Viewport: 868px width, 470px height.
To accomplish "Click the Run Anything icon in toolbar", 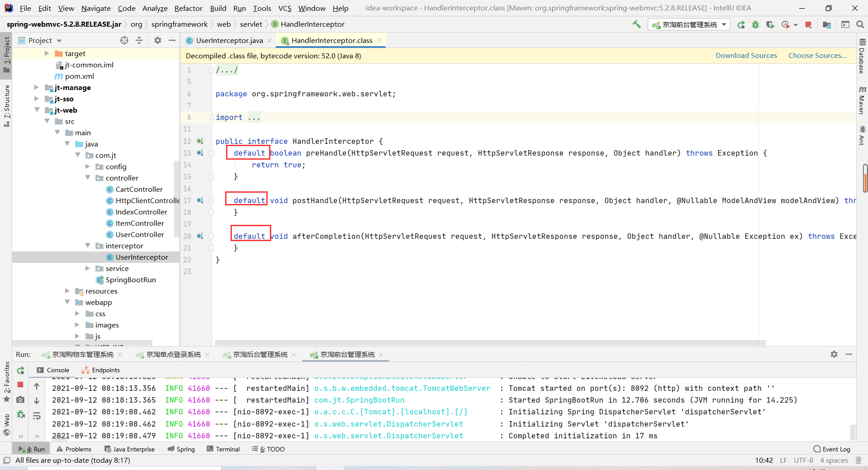I will tap(845, 24).
